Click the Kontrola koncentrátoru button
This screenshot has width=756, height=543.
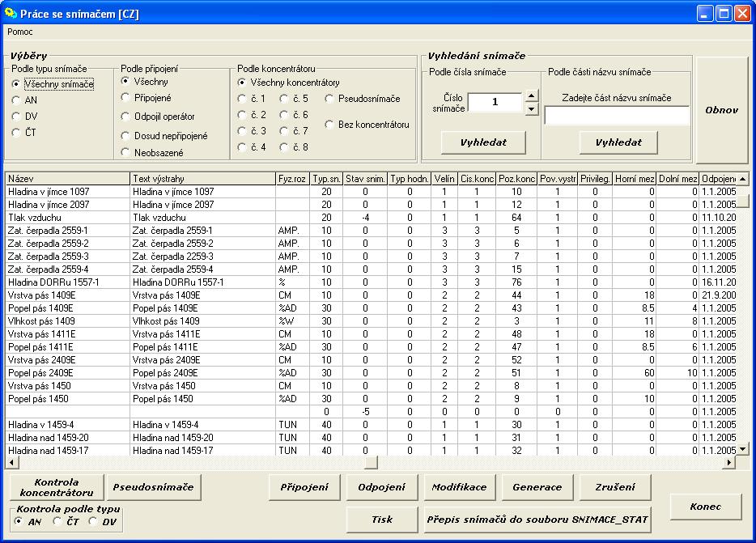pos(57,487)
